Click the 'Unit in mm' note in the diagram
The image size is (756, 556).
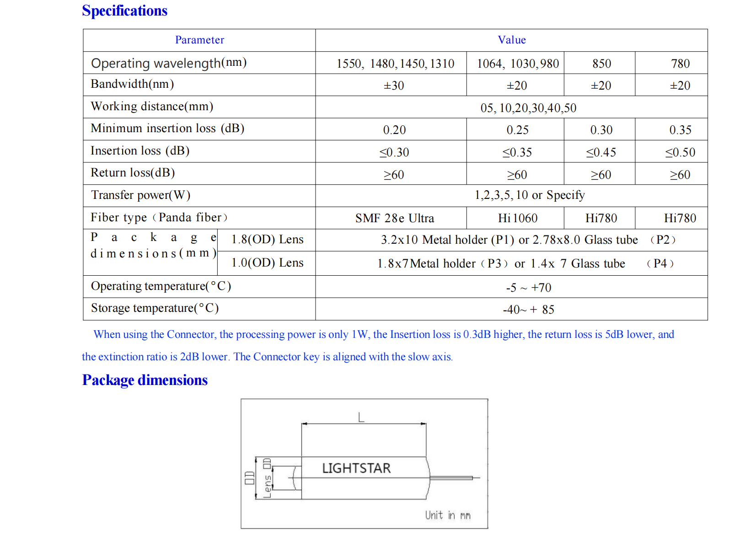pos(448,515)
